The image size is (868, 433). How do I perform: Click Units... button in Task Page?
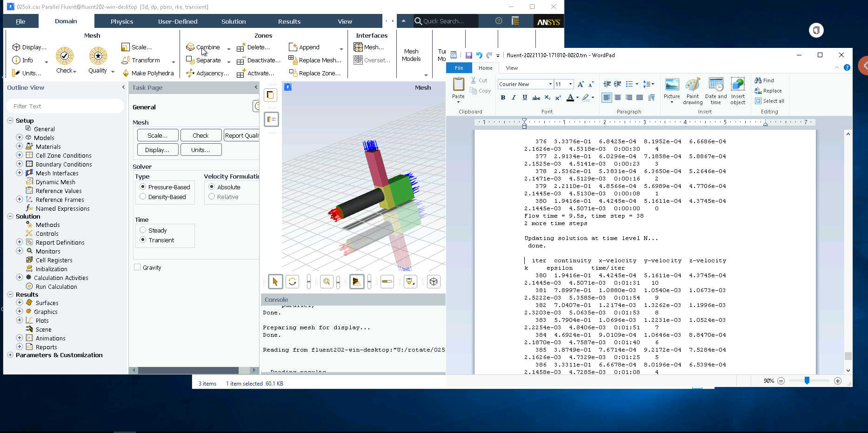200,150
